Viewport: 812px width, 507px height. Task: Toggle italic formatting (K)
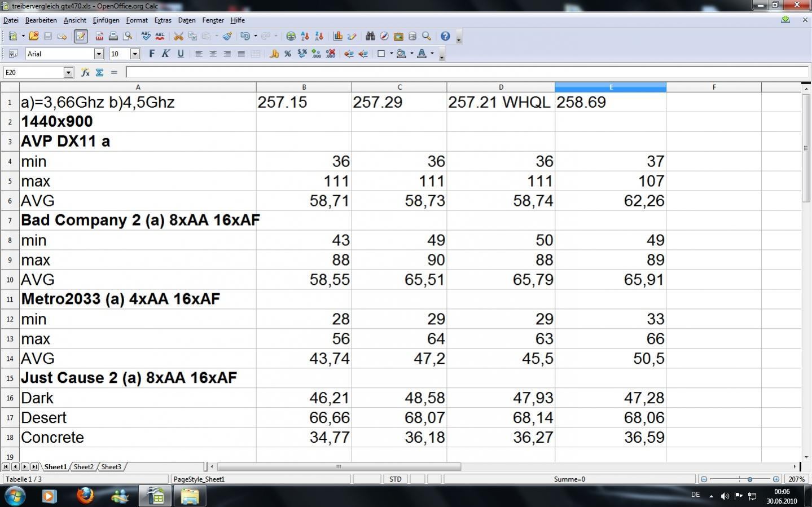(166, 54)
